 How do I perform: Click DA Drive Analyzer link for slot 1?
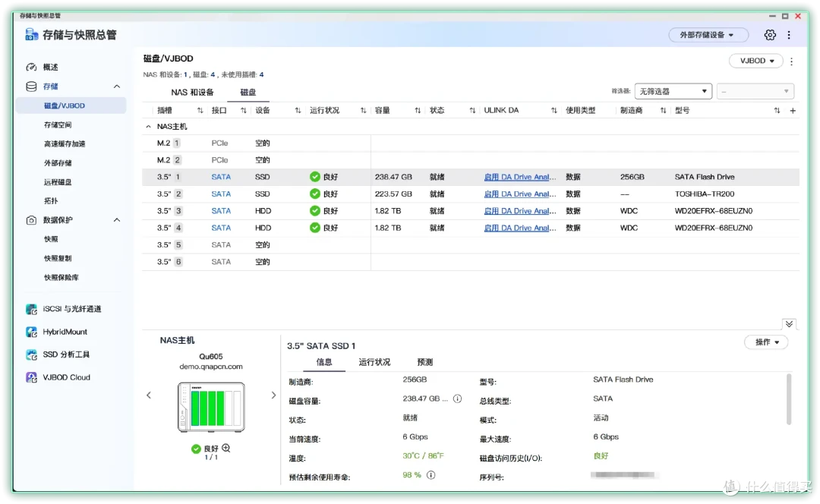[520, 178]
